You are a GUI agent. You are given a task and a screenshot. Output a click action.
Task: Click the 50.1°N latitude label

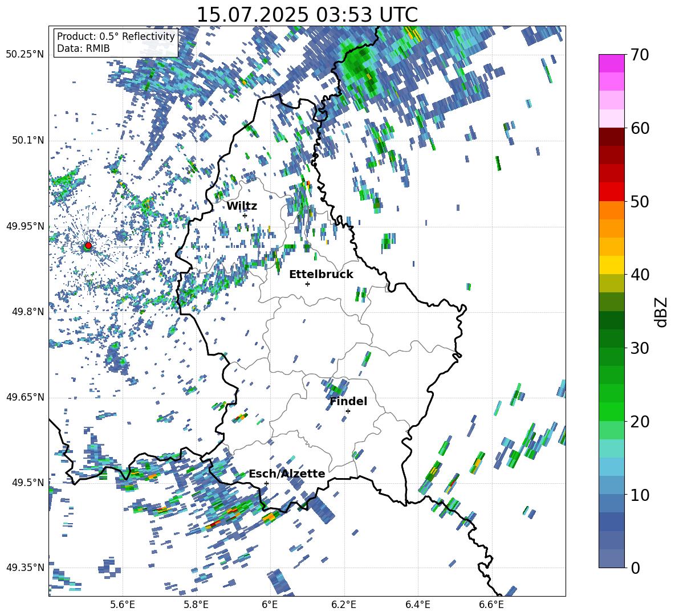coord(27,140)
